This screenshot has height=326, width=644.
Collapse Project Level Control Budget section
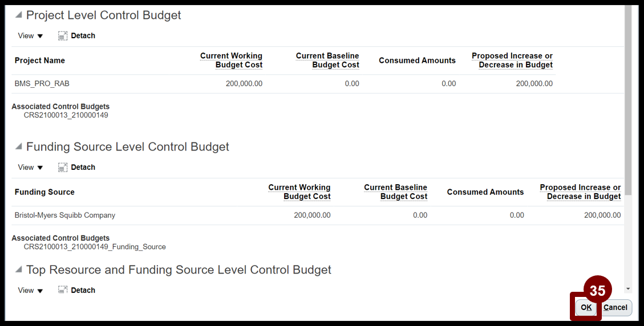pyautogui.click(x=18, y=15)
